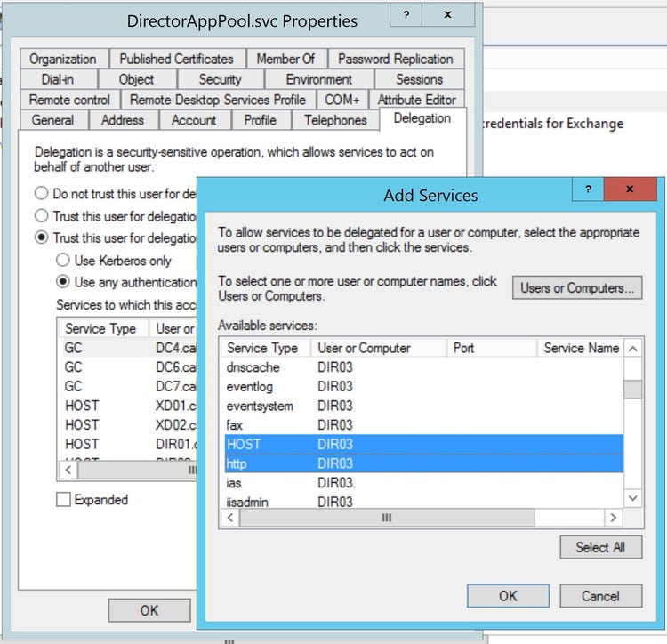
Task: Open the Profile tab
Action: coord(261,120)
